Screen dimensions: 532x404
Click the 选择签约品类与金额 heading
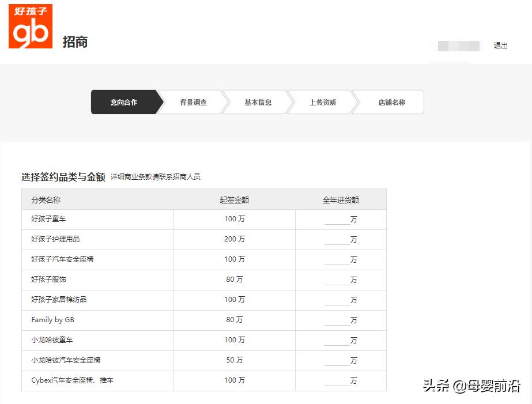point(63,177)
